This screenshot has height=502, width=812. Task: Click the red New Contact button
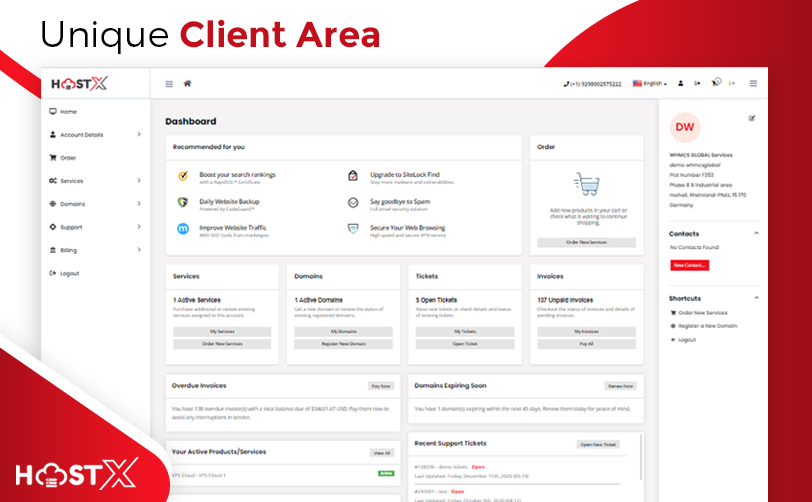(689, 265)
